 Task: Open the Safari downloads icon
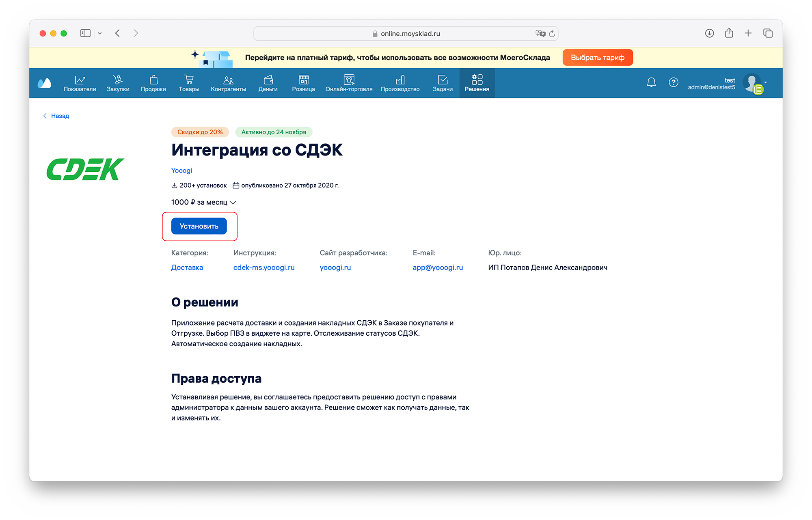pyautogui.click(x=709, y=33)
